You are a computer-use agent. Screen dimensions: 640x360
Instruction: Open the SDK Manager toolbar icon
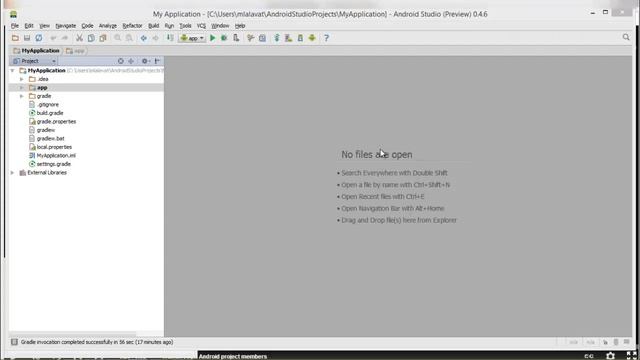click(300, 38)
